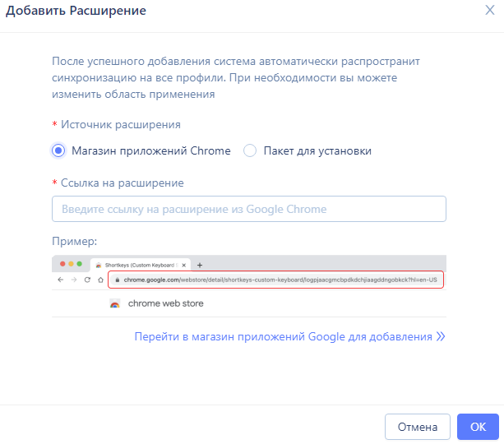Click the home icon in example browser
Viewport: 504px width, 444px height.
coord(100,280)
